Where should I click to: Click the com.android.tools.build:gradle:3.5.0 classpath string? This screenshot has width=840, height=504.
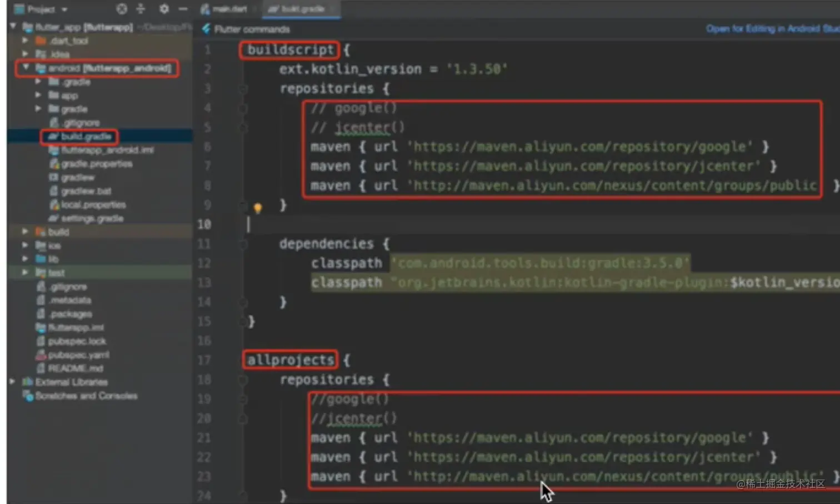pyautogui.click(x=541, y=263)
